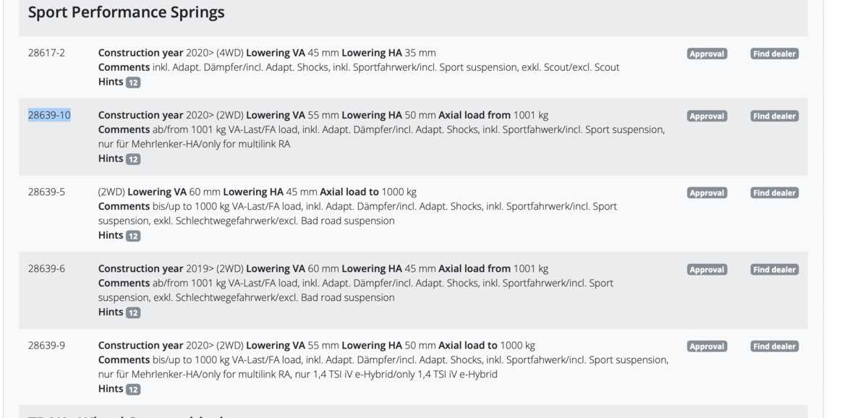
Task: Open Hints count badge for 28639-5
Action: [x=133, y=236]
